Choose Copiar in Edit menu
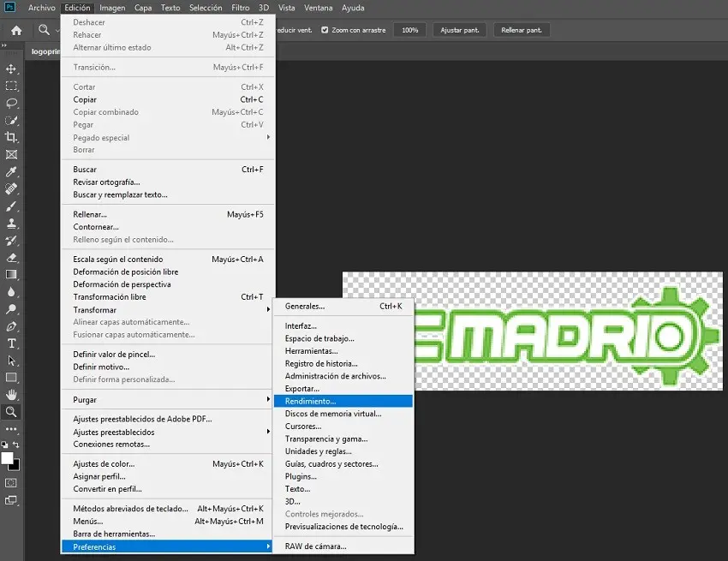 click(167, 100)
